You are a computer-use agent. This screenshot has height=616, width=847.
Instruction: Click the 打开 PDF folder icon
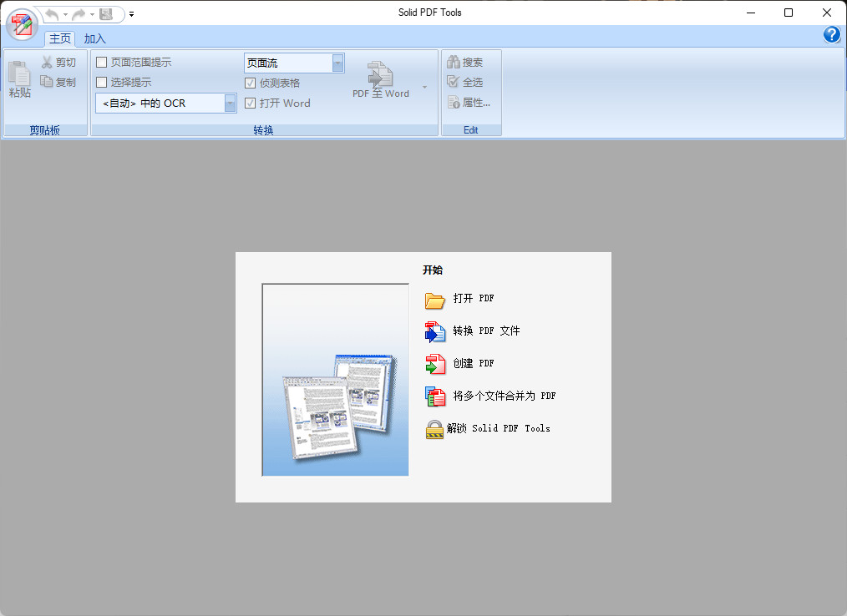(435, 300)
